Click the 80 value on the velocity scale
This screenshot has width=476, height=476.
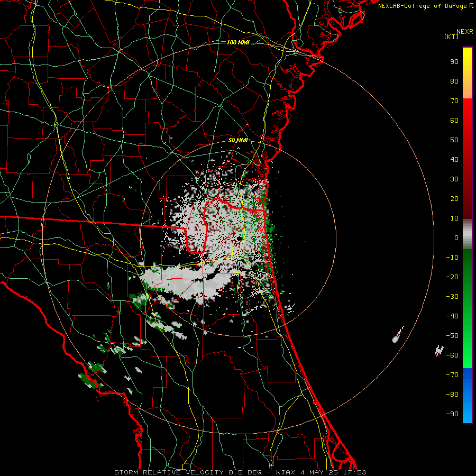click(x=454, y=81)
